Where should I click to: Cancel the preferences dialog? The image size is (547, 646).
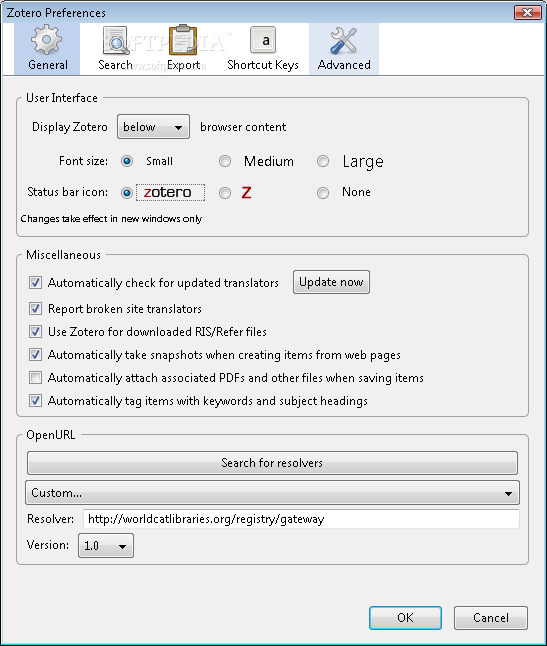pyautogui.click(x=491, y=618)
